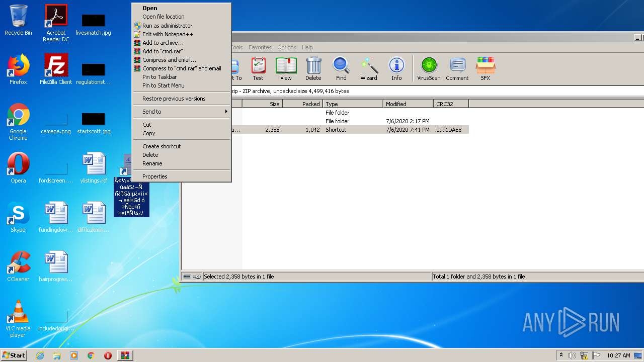Click the Info toolbar icon
This screenshot has width=644, height=362.
pyautogui.click(x=396, y=69)
